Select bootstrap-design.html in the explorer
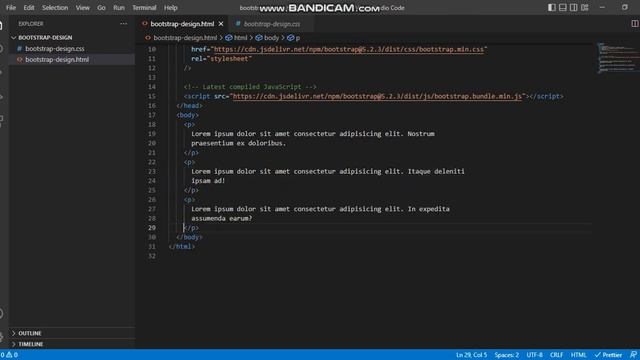 tap(57, 60)
